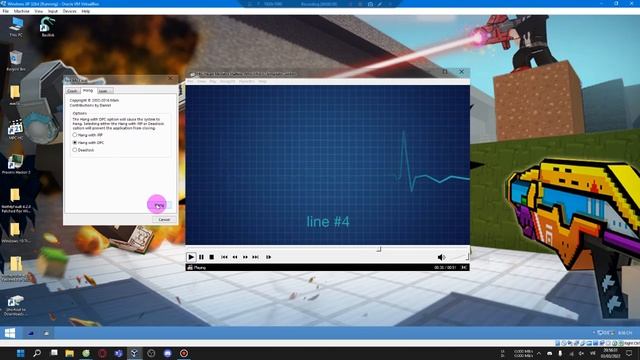Open VirtualBox Input menu

click(53, 11)
